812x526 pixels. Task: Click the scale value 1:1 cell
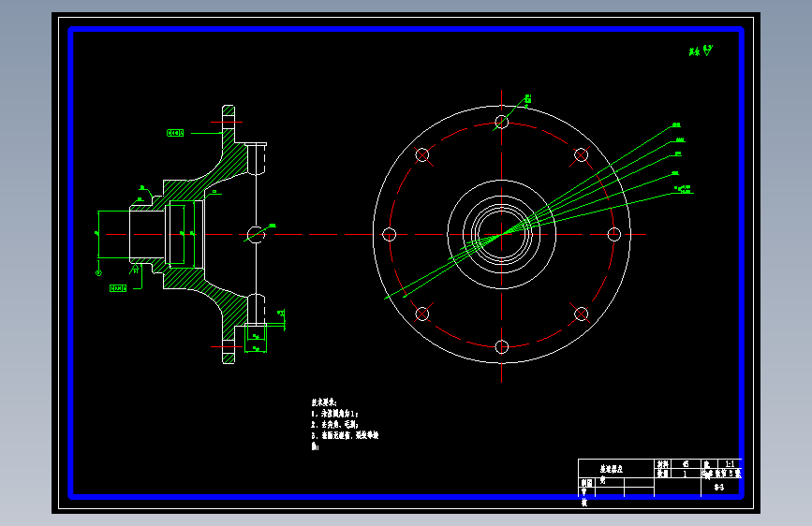pos(730,464)
